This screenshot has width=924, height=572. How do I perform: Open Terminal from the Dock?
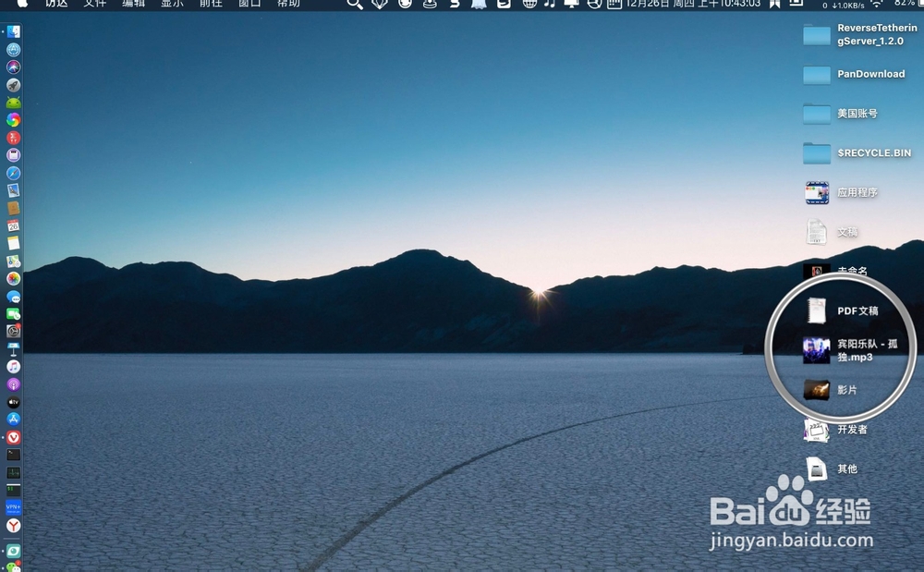click(14, 455)
